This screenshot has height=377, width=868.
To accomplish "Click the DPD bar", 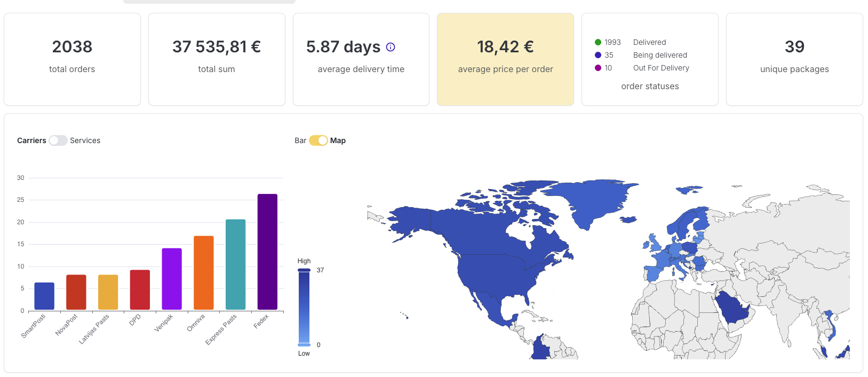I will [x=140, y=289].
